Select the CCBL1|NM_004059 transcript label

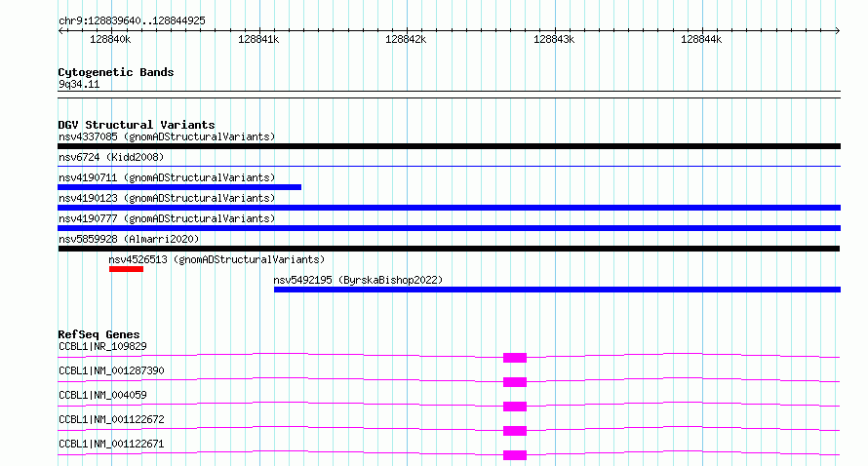103,395
